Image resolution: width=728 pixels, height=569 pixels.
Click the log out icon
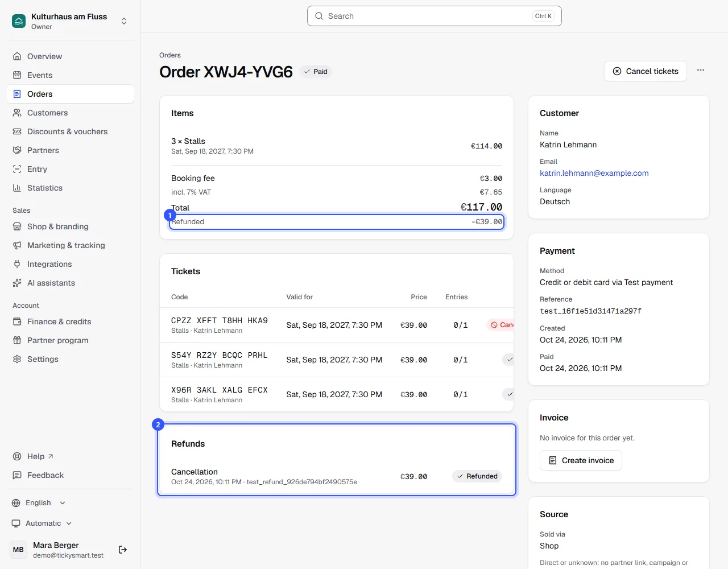point(123,550)
